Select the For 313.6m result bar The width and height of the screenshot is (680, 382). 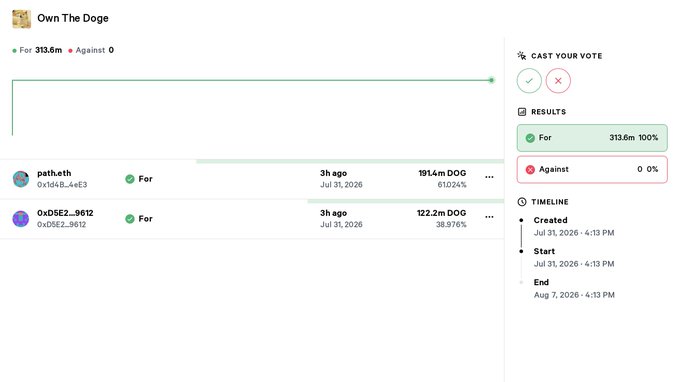pyautogui.click(x=592, y=138)
